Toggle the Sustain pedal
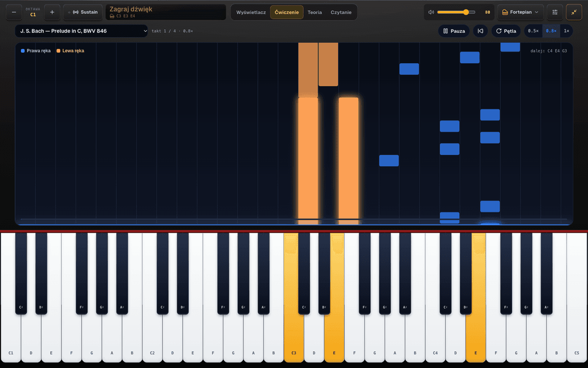Screen dimensions: 588x368 point(83,12)
